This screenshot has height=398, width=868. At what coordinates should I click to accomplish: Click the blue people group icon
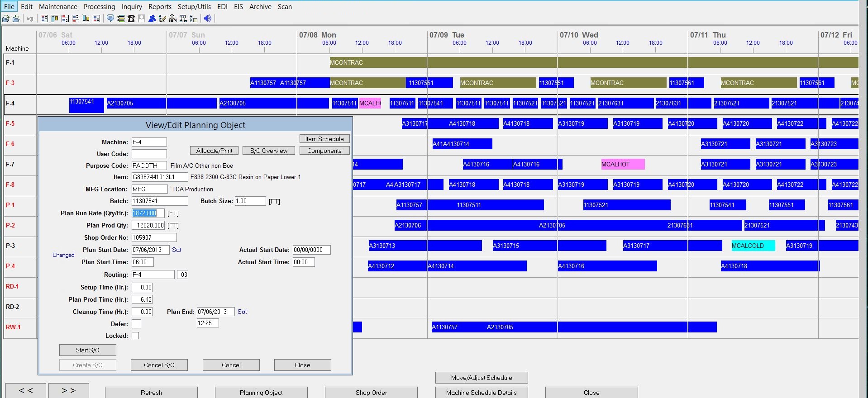(152, 19)
